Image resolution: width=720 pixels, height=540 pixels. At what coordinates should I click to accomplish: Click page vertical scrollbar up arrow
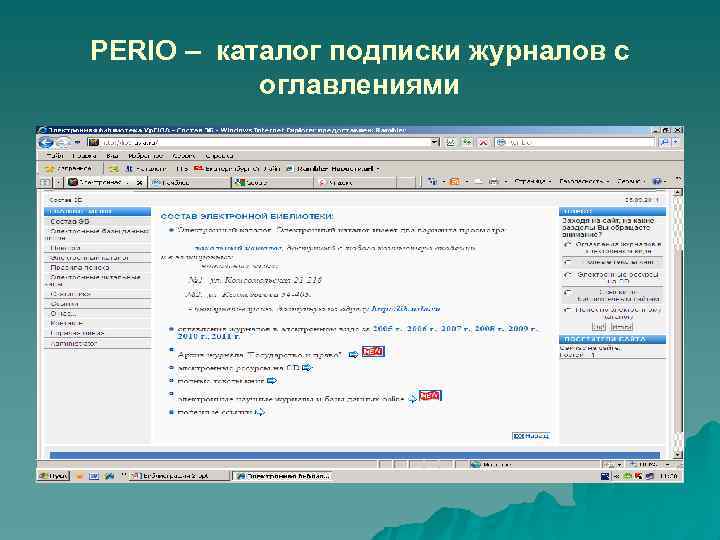pos(678,193)
